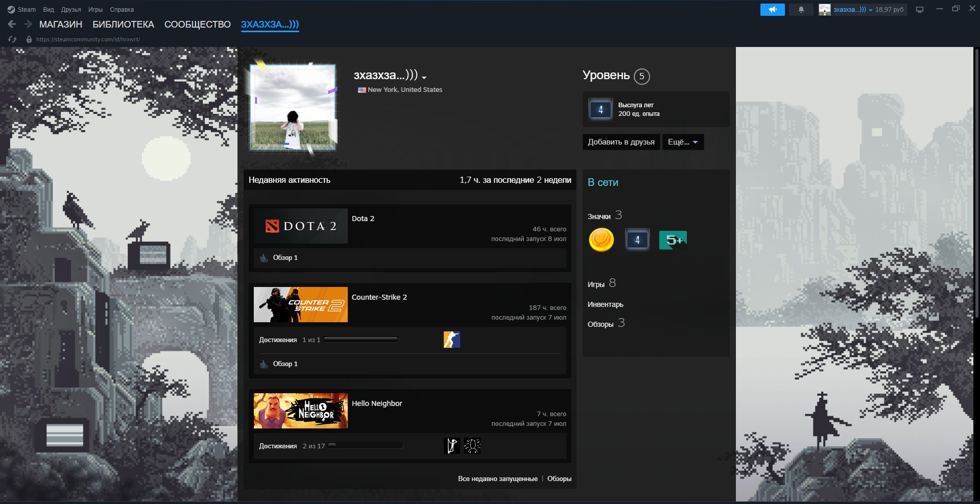The width and height of the screenshot is (980, 504).
Task: Open the Друзья menu
Action: 71,10
